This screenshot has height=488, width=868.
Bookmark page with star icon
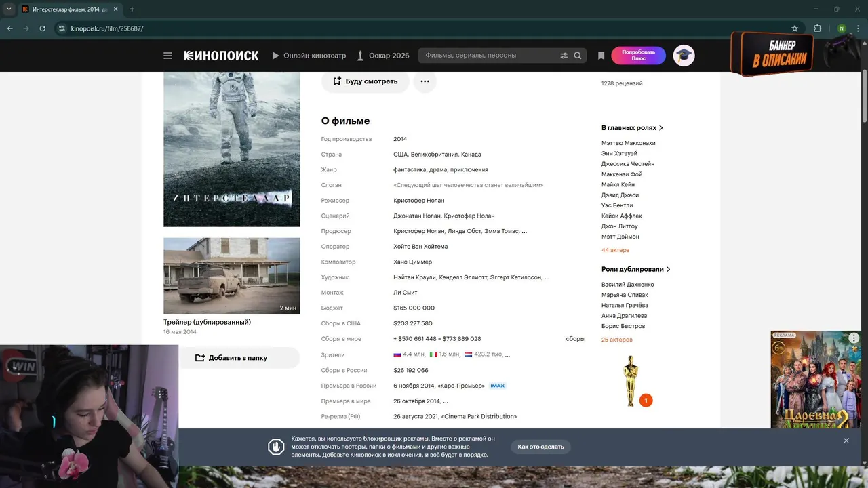click(x=795, y=28)
